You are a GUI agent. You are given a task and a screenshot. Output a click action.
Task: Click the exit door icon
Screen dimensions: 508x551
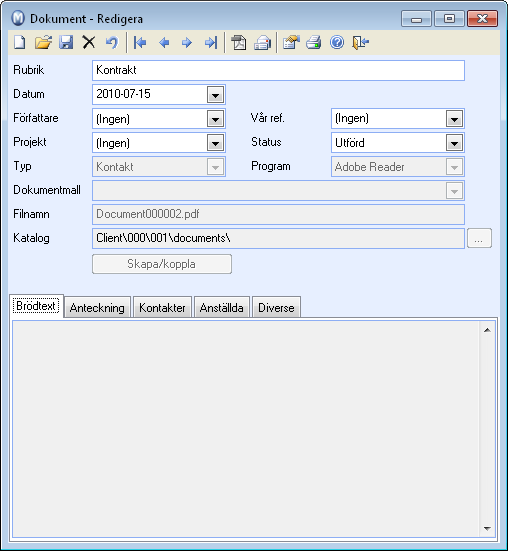tap(360, 43)
